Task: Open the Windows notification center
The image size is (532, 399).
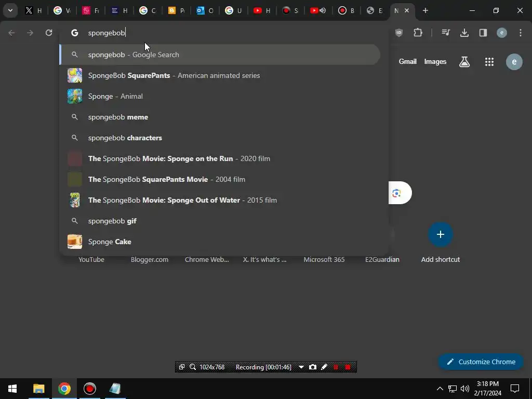Action: [x=515, y=389]
